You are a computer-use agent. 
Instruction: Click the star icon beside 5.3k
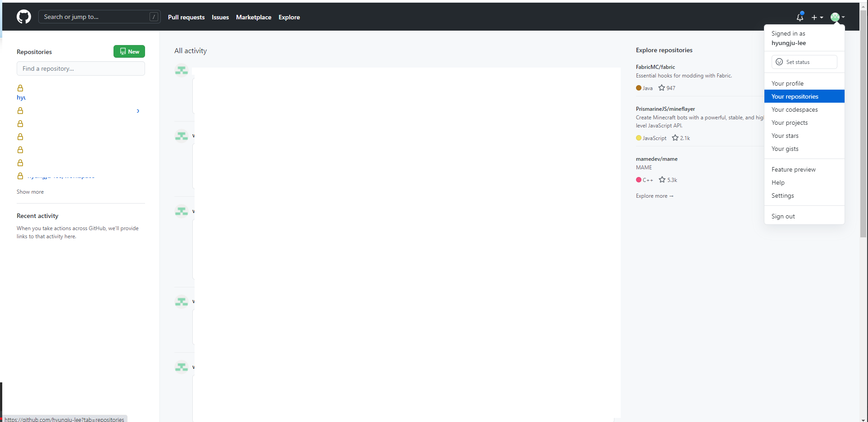tap(662, 180)
